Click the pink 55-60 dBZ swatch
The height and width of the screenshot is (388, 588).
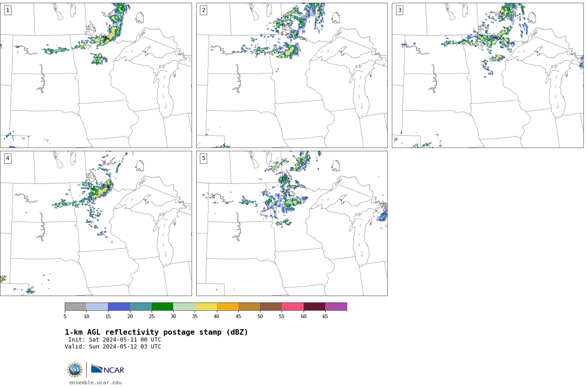(293, 307)
